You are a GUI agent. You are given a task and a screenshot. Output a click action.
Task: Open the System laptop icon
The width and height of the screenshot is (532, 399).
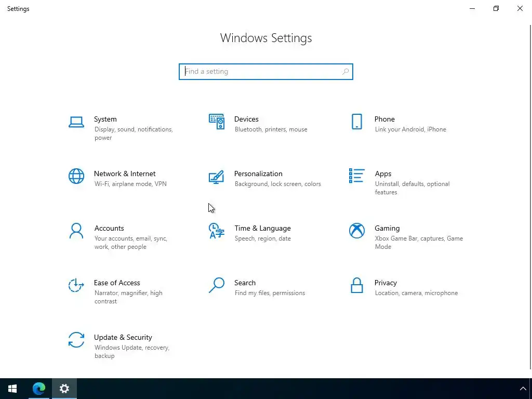pos(76,122)
